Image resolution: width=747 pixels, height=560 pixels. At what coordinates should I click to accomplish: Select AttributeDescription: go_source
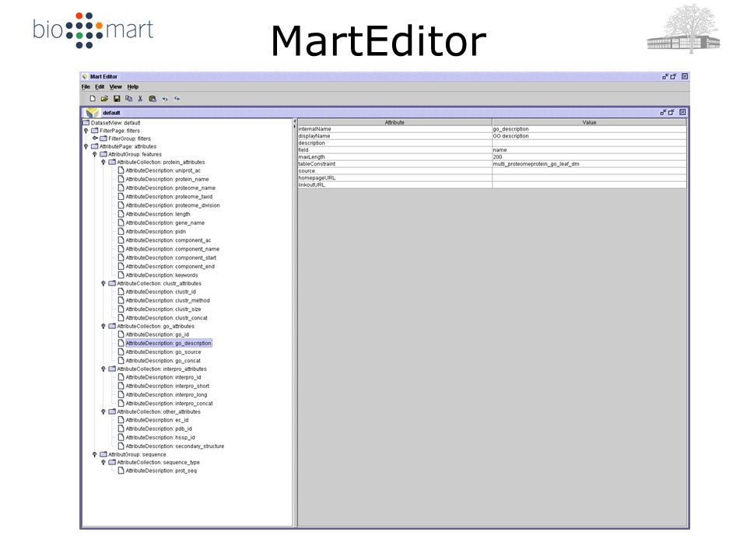coord(163,352)
